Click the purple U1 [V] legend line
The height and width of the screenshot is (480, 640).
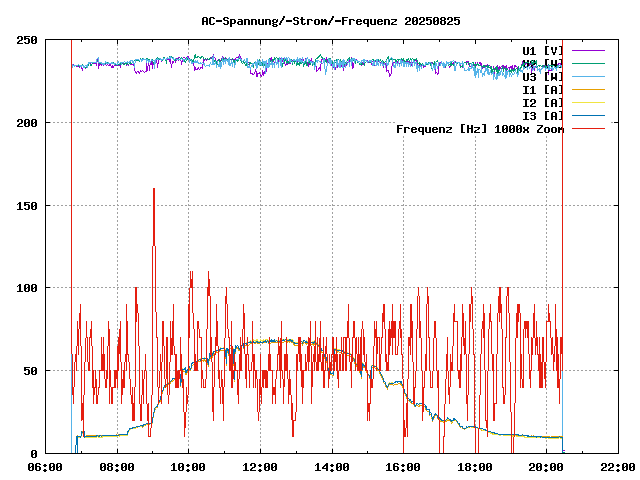click(587, 50)
